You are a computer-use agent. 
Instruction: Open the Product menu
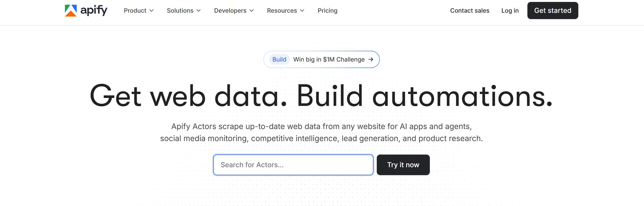click(135, 11)
